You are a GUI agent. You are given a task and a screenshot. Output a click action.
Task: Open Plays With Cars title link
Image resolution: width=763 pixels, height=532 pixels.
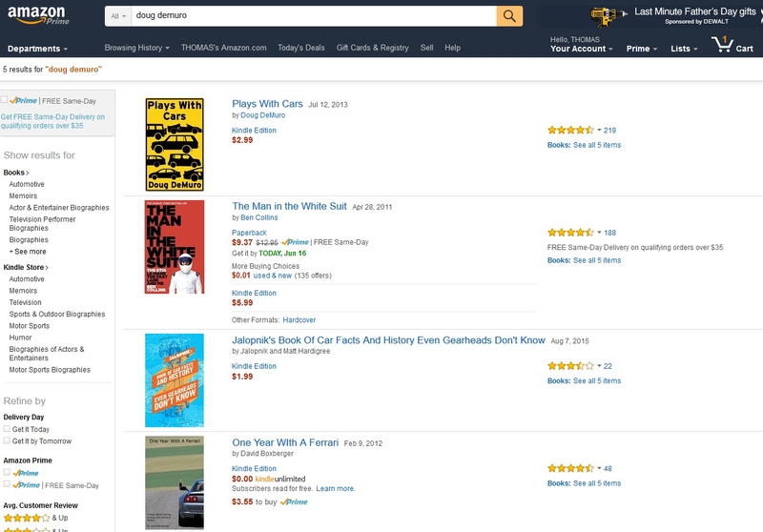tap(267, 104)
